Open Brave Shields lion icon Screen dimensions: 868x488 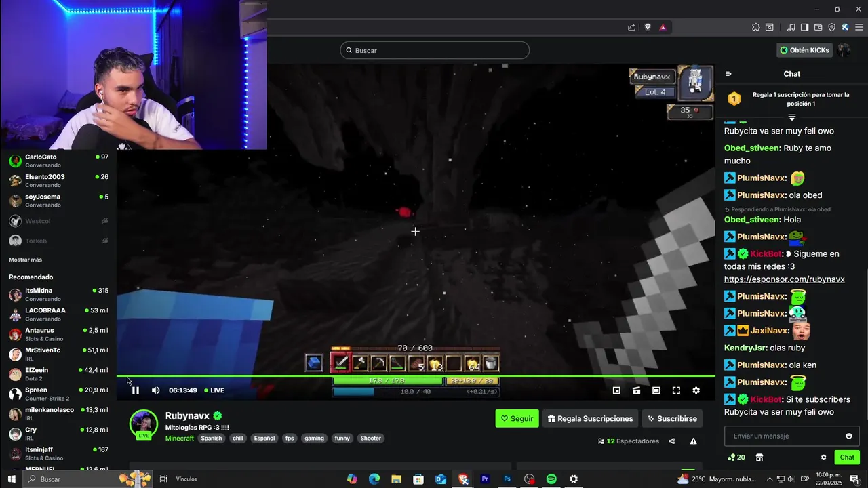[x=648, y=27]
